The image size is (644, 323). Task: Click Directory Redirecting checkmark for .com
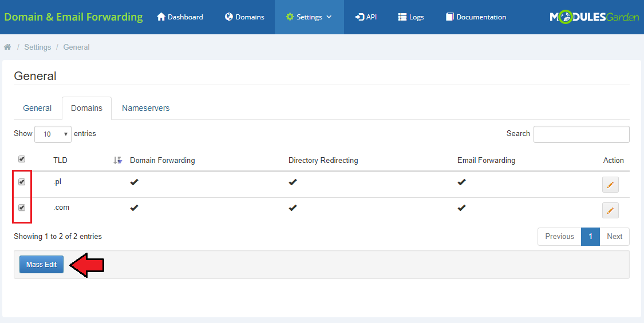(293, 208)
